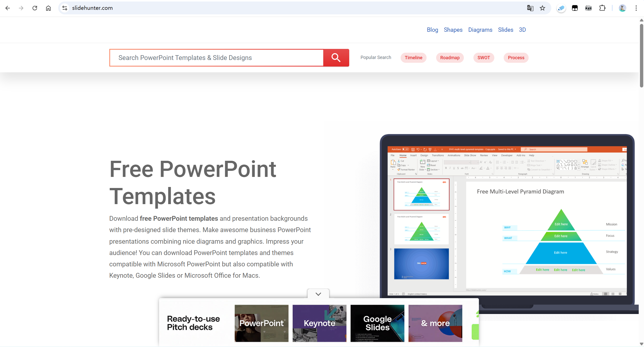Reload the page using refresh icon

35,8
